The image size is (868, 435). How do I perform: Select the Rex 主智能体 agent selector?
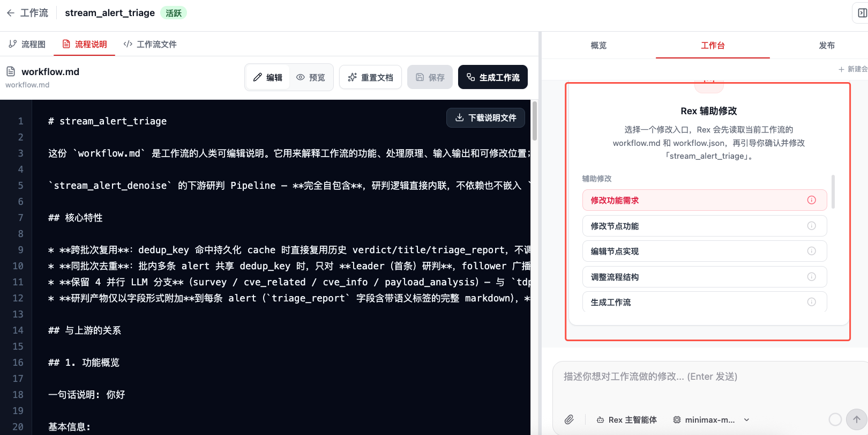[x=626, y=420]
